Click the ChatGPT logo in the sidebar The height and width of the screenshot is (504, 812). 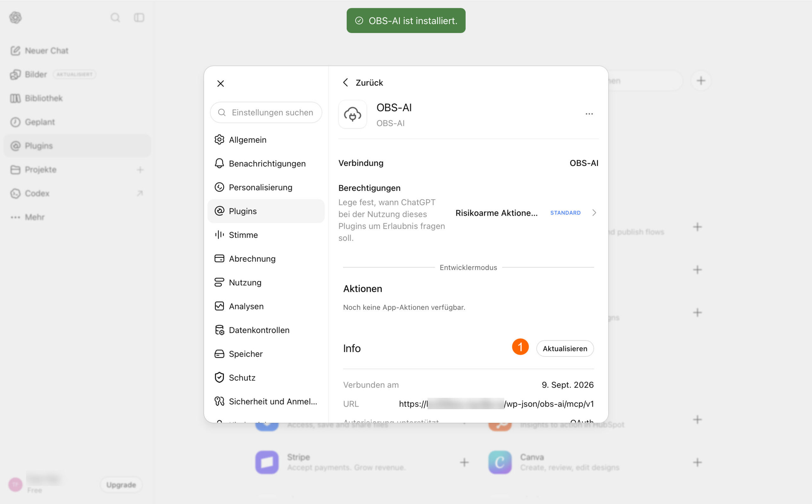click(x=16, y=17)
